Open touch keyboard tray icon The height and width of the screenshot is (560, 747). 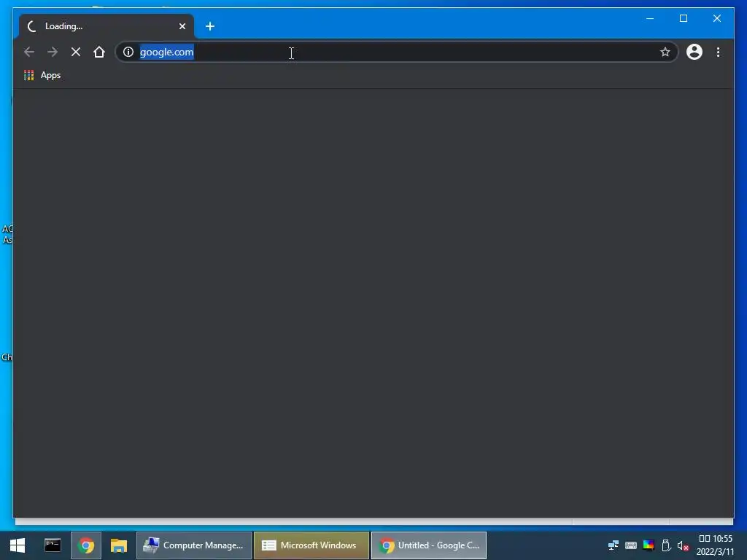coord(631,545)
